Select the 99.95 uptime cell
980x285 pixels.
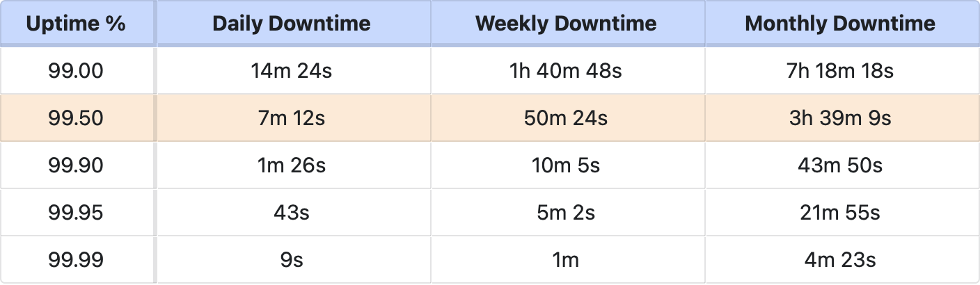point(77,212)
